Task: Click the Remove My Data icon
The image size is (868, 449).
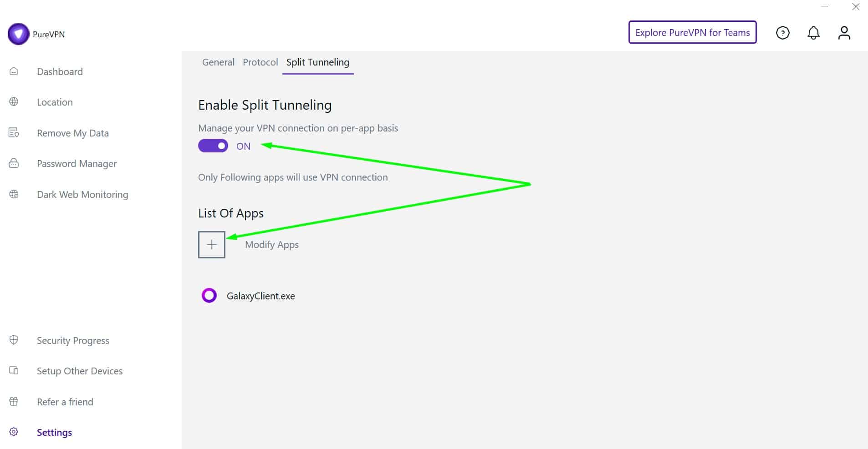Action: coord(14,133)
